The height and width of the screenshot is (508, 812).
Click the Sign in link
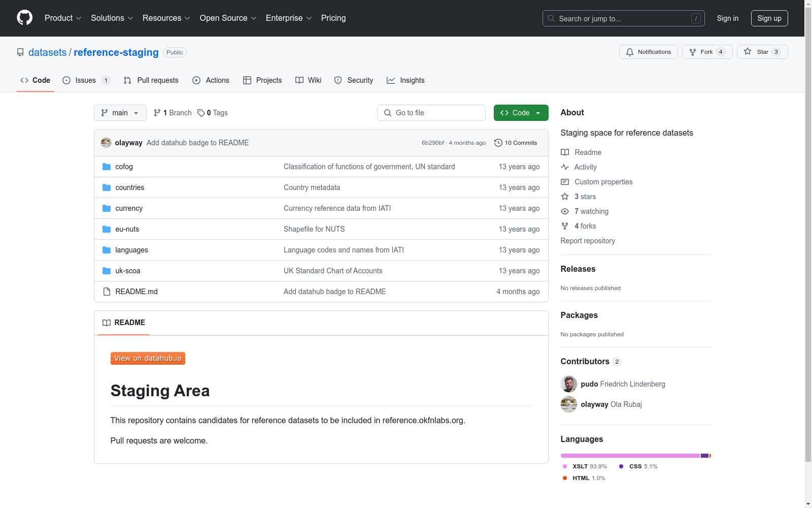pos(728,18)
